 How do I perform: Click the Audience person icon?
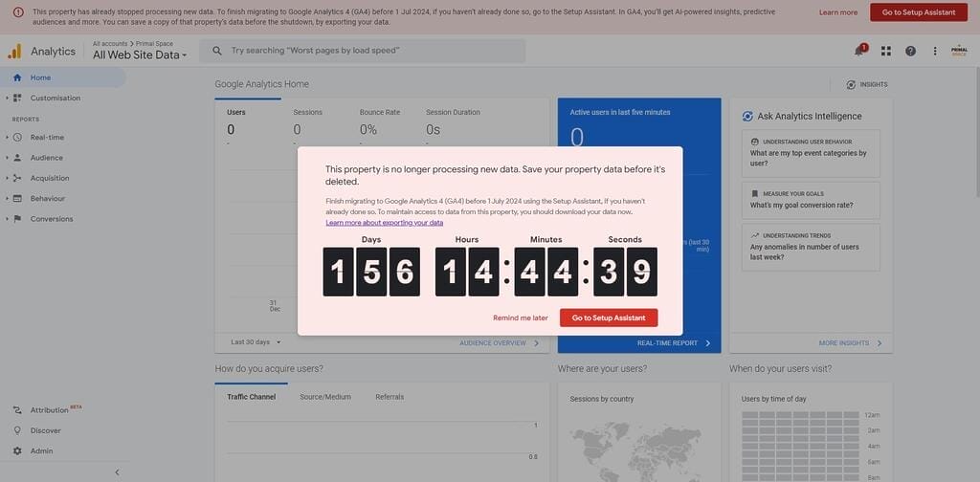[17, 158]
